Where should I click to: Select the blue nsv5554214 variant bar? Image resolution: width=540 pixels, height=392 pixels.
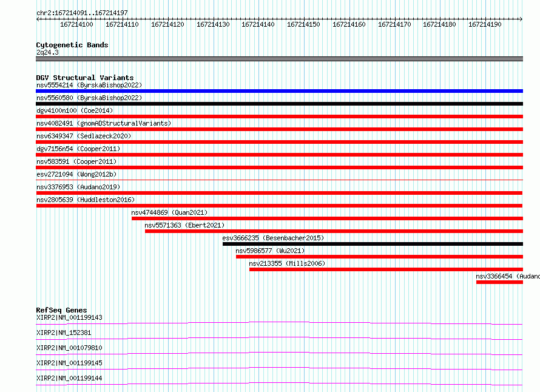[x=279, y=91]
